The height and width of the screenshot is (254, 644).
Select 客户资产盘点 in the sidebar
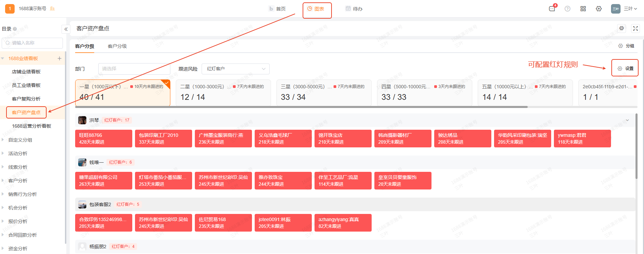26,112
